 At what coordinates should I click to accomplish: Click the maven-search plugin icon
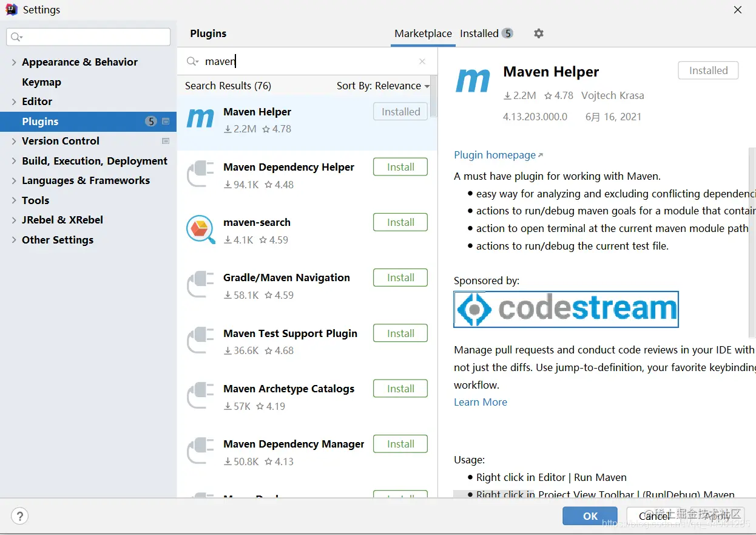pos(200,230)
